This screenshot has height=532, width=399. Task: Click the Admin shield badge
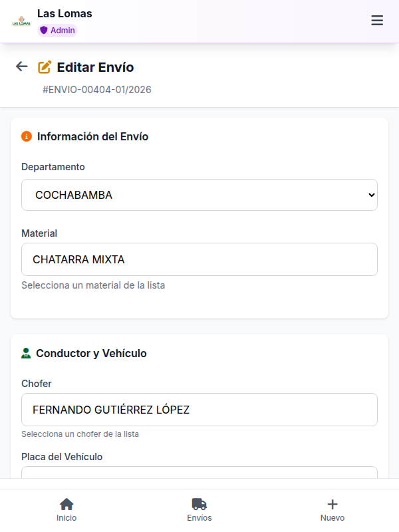coord(57,31)
